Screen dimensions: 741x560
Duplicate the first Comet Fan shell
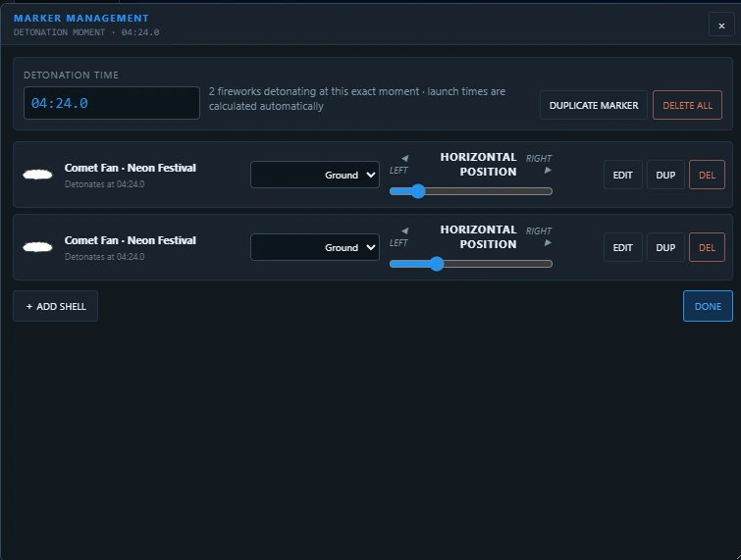click(x=665, y=175)
